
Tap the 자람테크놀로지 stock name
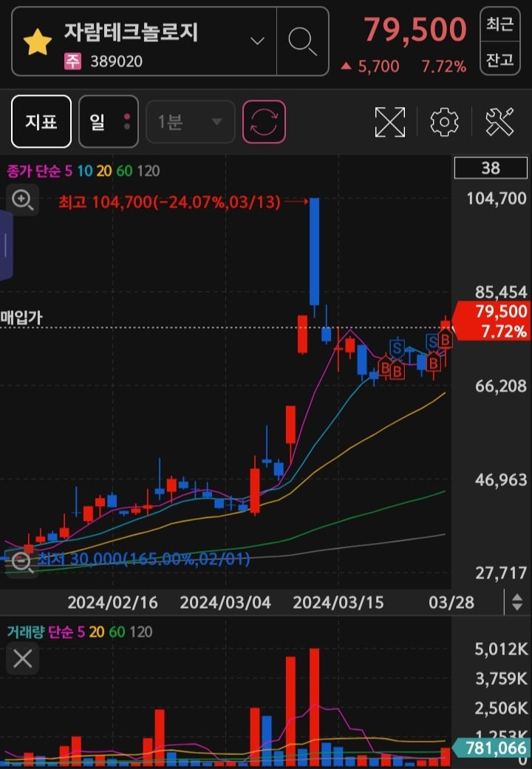pyautogui.click(x=131, y=33)
